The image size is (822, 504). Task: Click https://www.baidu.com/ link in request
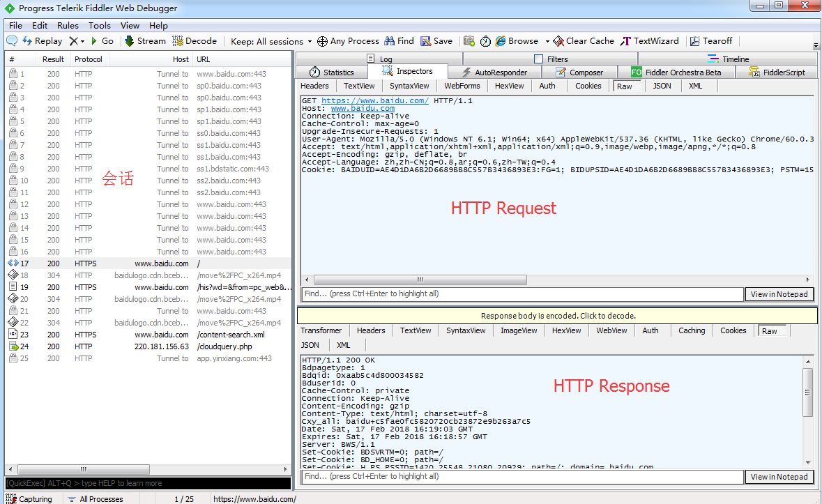coord(375,100)
